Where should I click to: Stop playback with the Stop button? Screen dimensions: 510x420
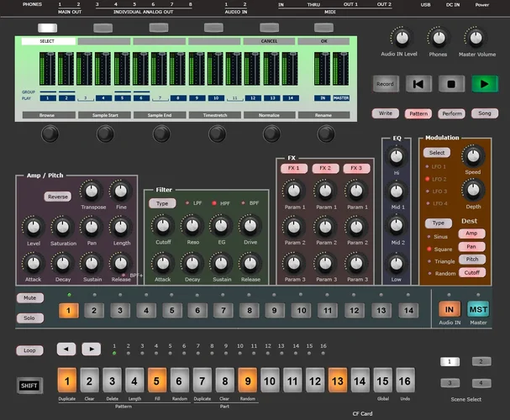pos(451,84)
